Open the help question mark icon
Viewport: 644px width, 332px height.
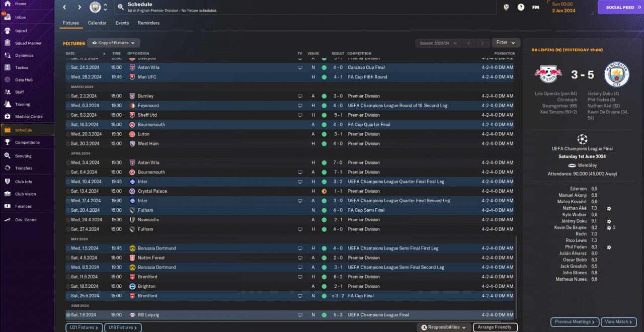click(x=521, y=7)
